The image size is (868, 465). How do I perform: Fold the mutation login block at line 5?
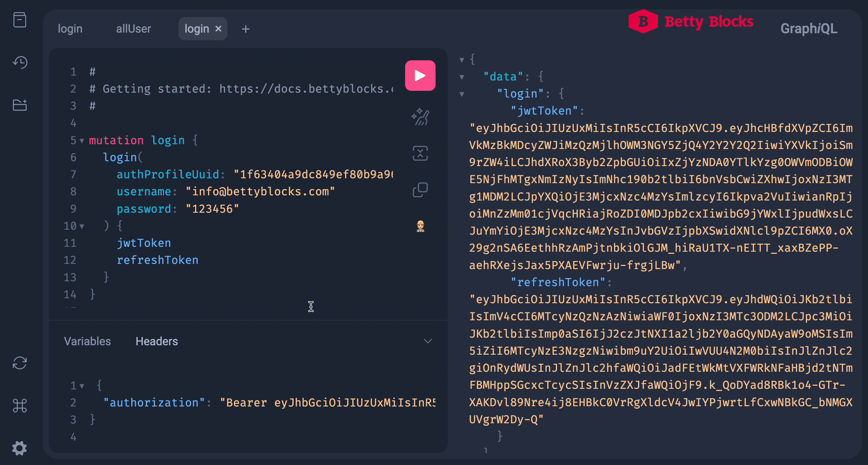(x=82, y=140)
